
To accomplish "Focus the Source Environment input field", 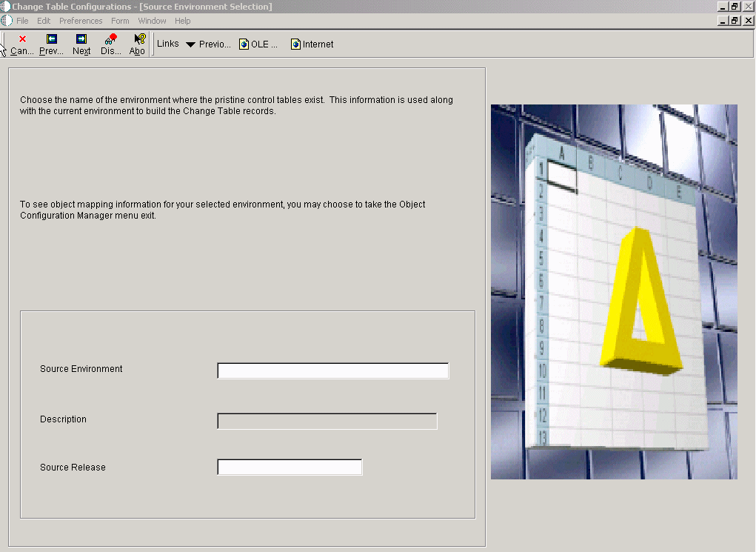I will tap(333, 370).
